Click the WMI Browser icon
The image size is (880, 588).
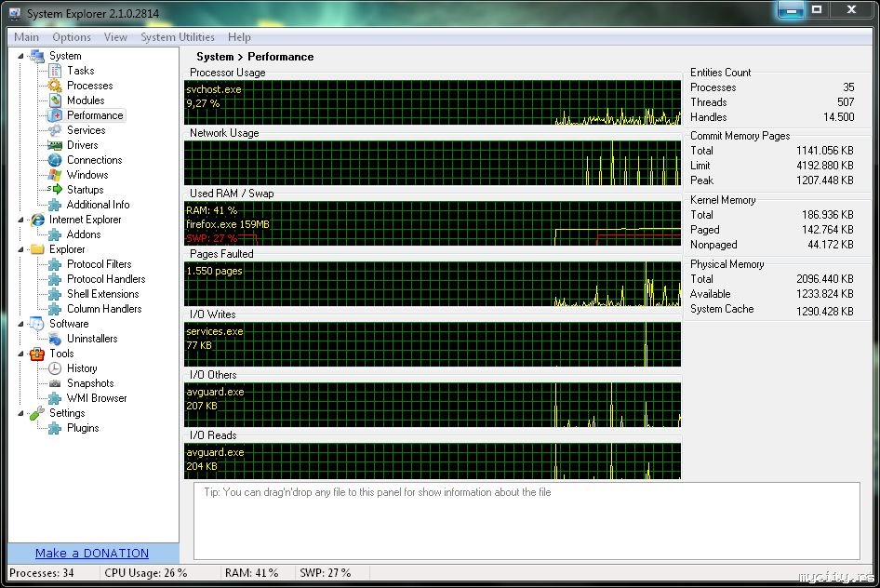[55, 398]
